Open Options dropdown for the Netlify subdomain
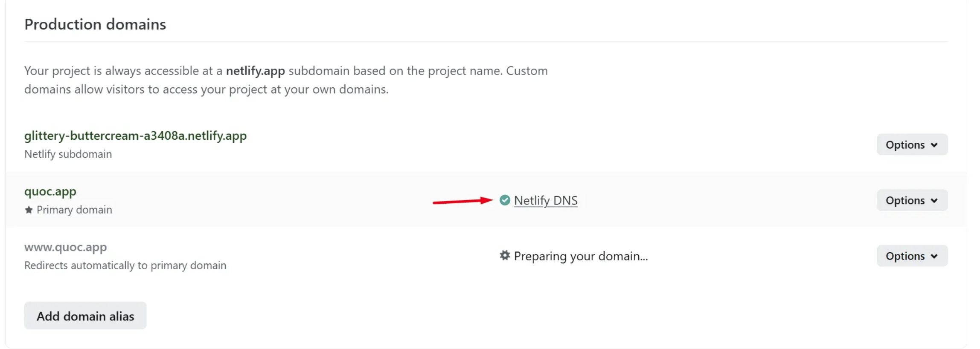This screenshot has height=349, width=980. [912, 145]
